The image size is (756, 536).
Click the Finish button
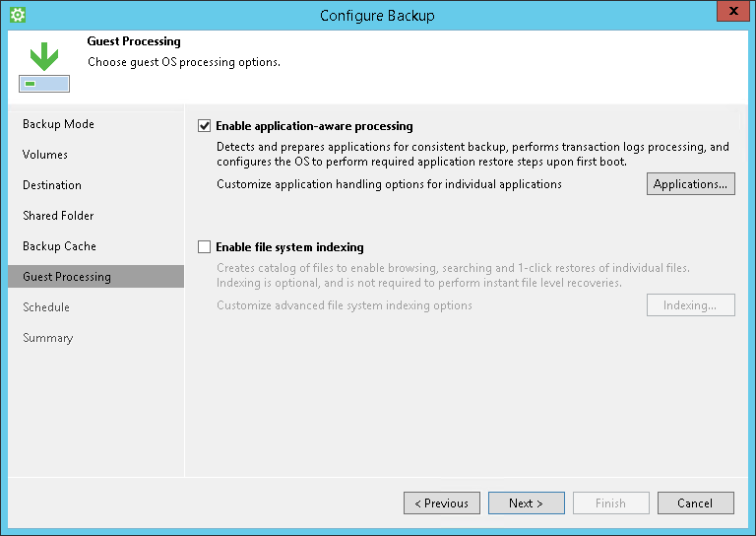[x=611, y=503]
